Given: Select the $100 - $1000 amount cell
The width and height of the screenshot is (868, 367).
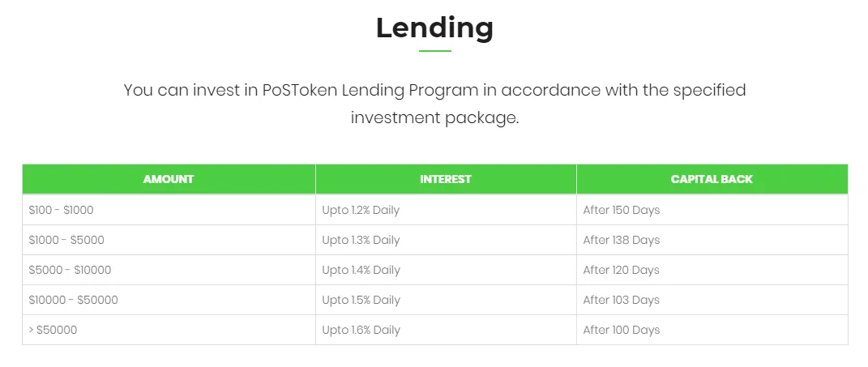Looking at the screenshot, I should [x=62, y=210].
